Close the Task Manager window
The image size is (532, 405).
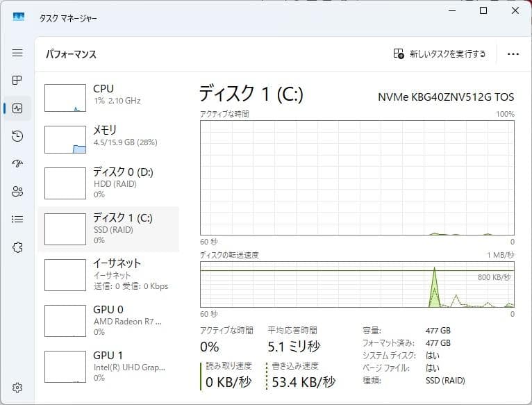[515, 10]
